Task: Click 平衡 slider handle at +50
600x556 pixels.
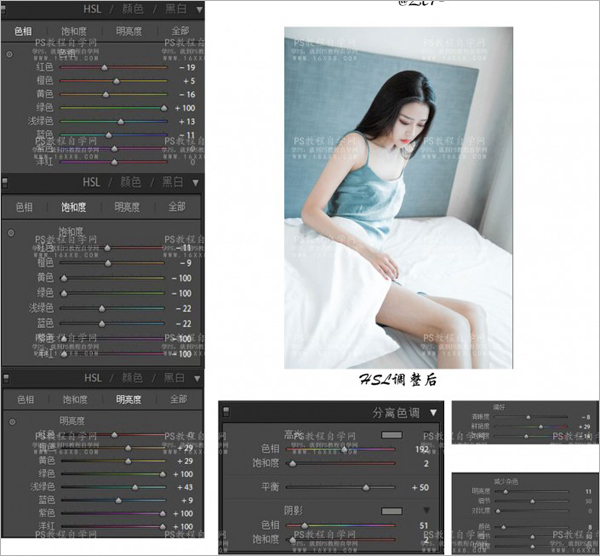Action: 366,488
